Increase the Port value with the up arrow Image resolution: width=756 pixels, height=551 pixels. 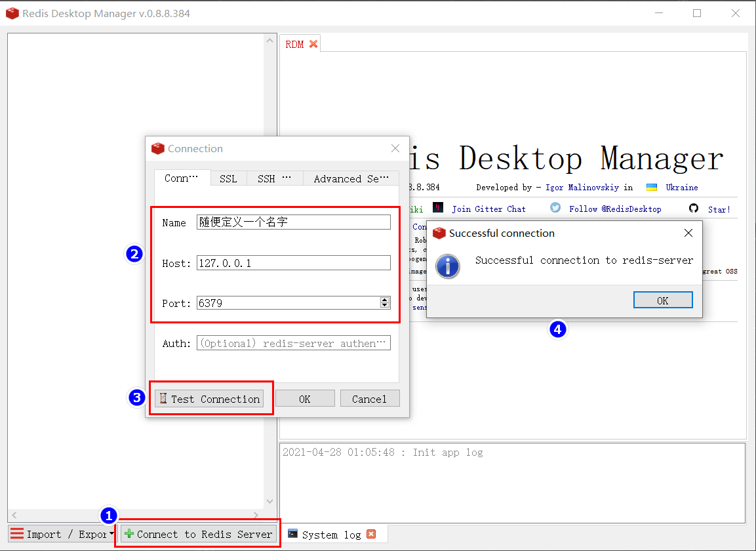click(x=384, y=299)
